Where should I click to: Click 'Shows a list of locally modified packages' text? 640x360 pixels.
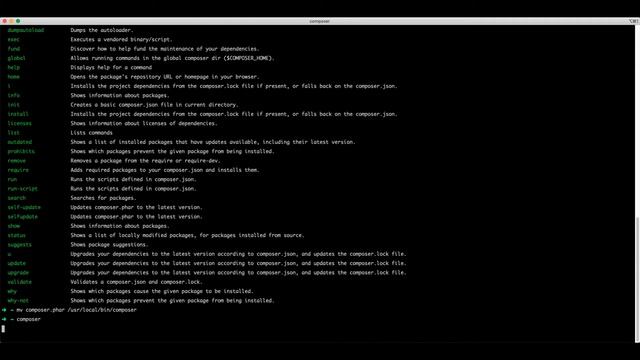(187, 236)
